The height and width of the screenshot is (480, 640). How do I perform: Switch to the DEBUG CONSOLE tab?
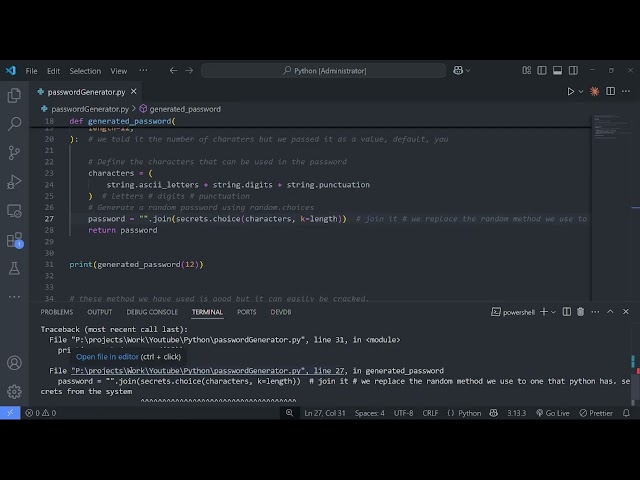click(152, 312)
